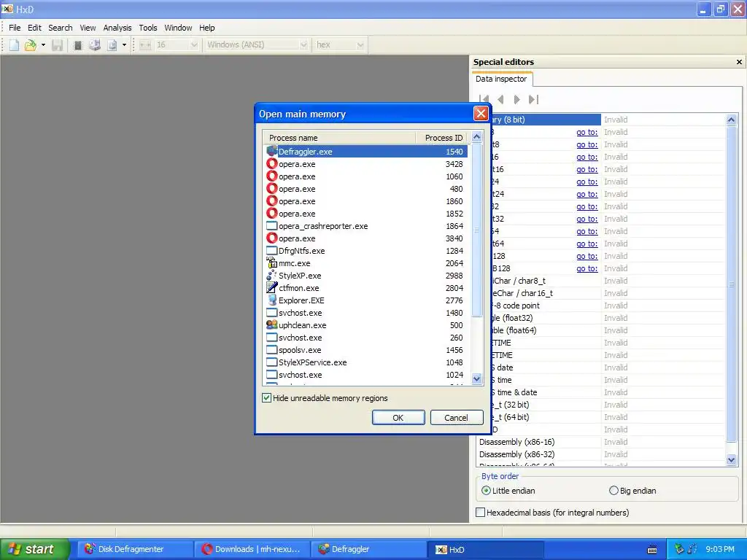Open the Help menu

click(x=206, y=28)
